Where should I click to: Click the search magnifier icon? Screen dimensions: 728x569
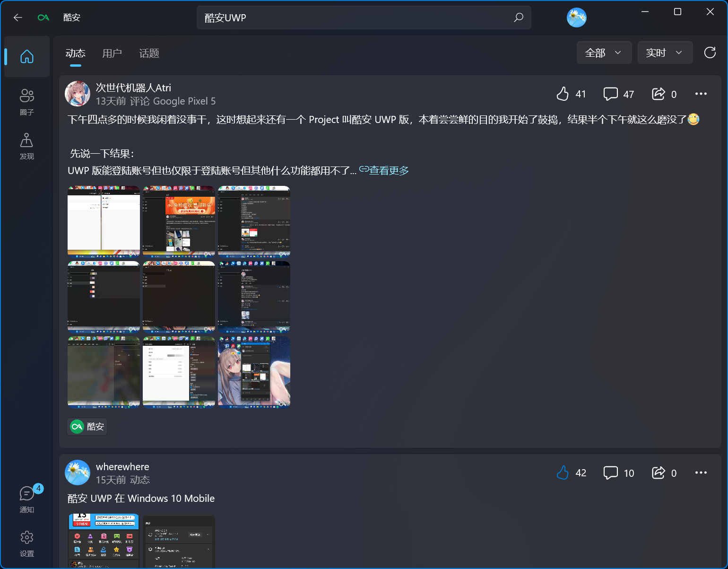tap(519, 18)
